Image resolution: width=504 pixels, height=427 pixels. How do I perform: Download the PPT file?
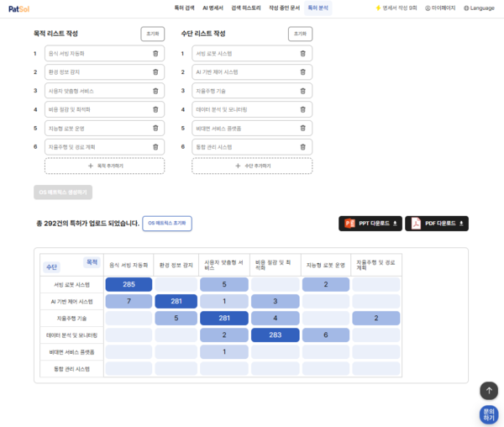370,224
